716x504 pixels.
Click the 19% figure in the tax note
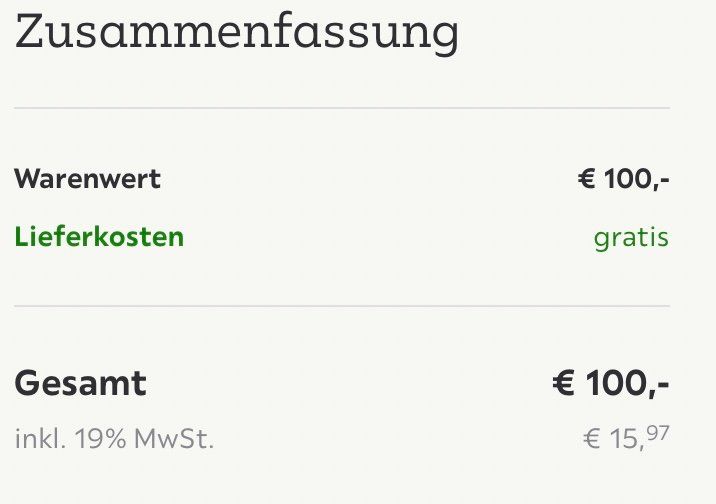pos(100,439)
